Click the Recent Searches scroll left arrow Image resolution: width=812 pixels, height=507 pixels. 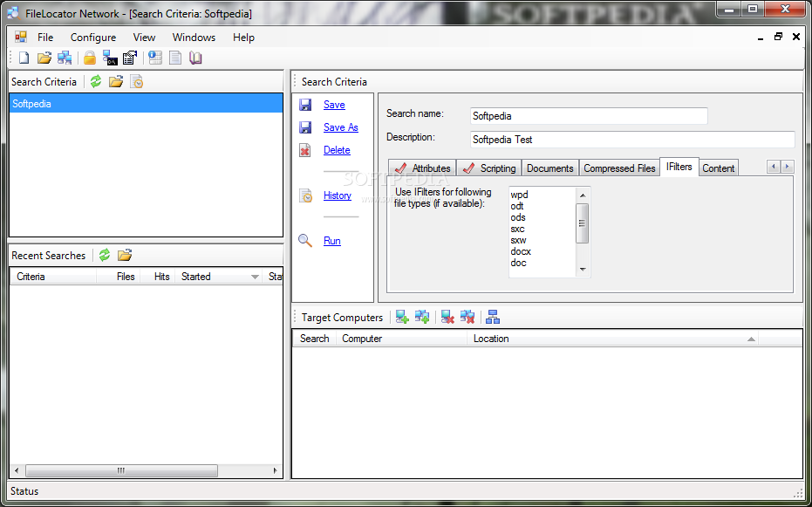[x=17, y=470]
